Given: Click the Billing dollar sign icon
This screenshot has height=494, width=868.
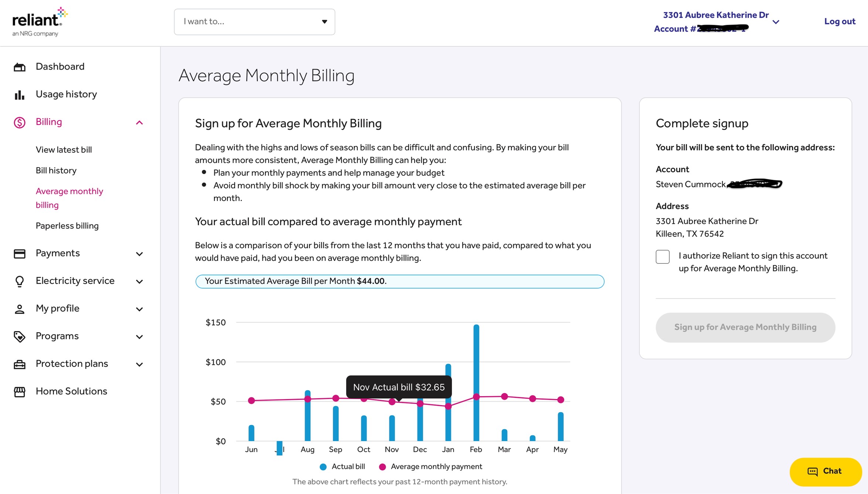Looking at the screenshot, I should (20, 122).
